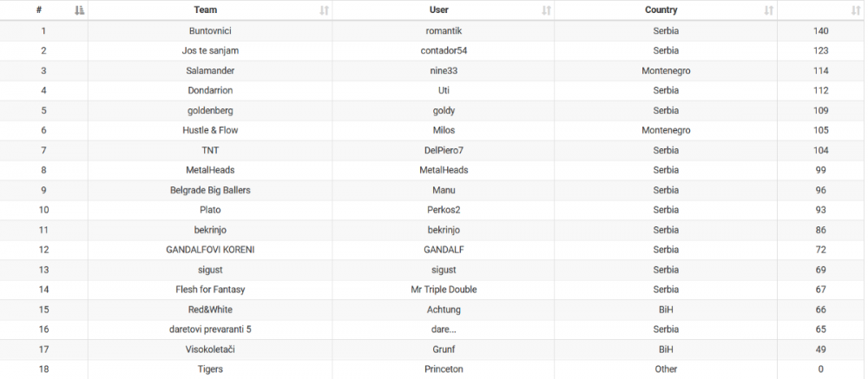
Task: Sort by Country using arrows icon
Action: click(768, 10)
